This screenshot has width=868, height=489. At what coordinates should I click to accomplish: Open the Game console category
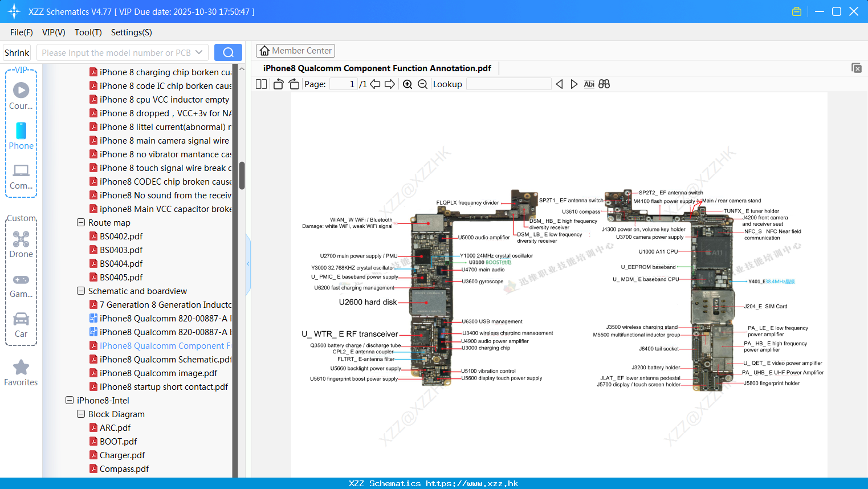point(21,285)
